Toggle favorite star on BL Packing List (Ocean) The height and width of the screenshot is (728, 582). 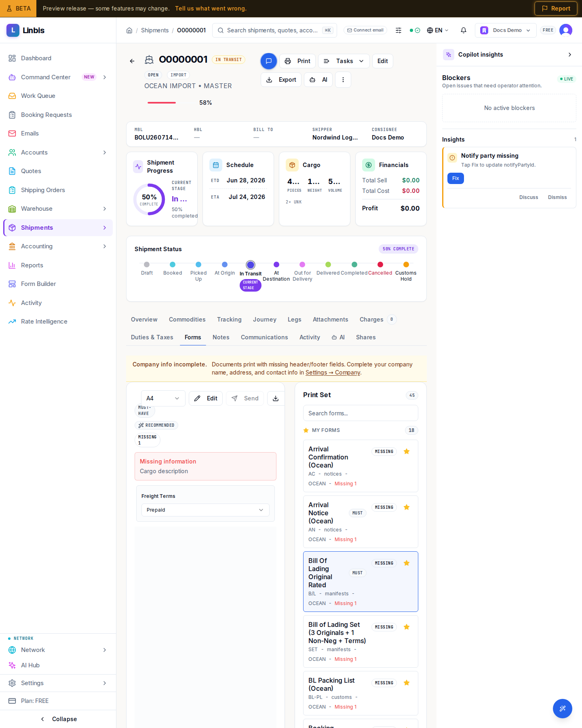[x=407, y=683]
